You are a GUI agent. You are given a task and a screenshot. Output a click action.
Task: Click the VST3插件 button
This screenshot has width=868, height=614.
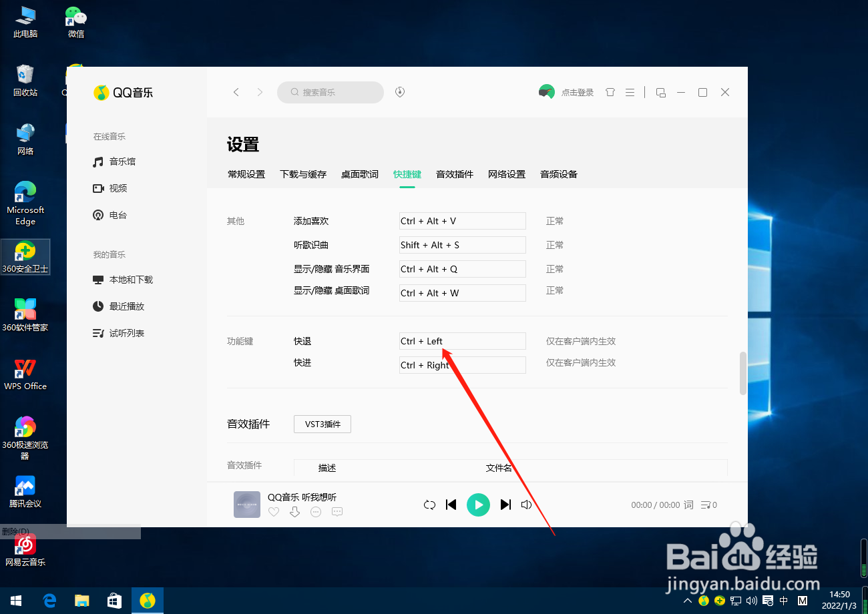click(x=322, y=424)
